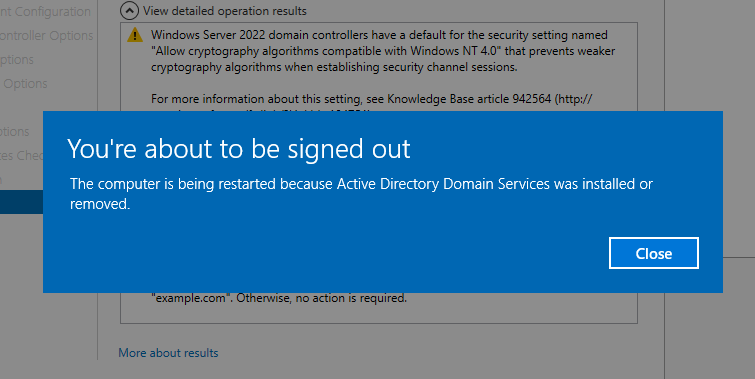The height and width of the screenshot is (379, 755).
Task: Click the View detailed operation results label
Action: (x=225, y=11)
